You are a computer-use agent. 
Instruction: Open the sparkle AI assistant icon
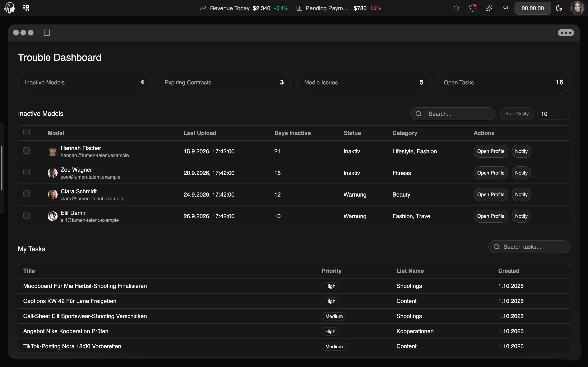coord(489,8)
